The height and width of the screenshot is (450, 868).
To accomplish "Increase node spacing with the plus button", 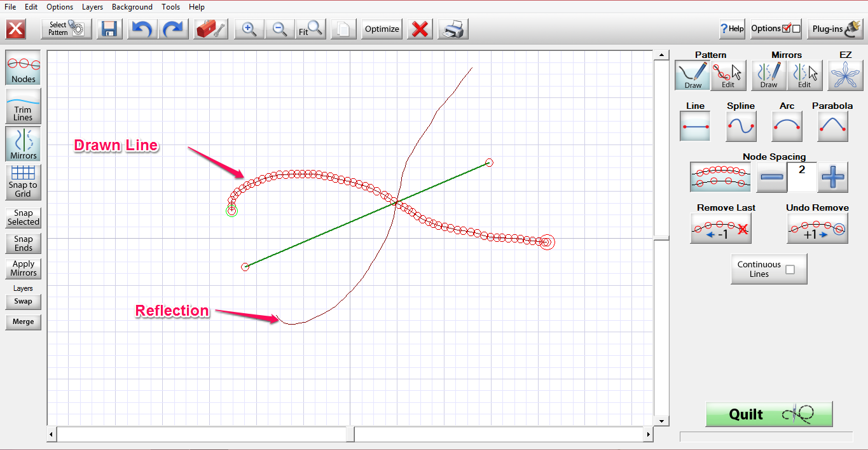I will [832, 177].
